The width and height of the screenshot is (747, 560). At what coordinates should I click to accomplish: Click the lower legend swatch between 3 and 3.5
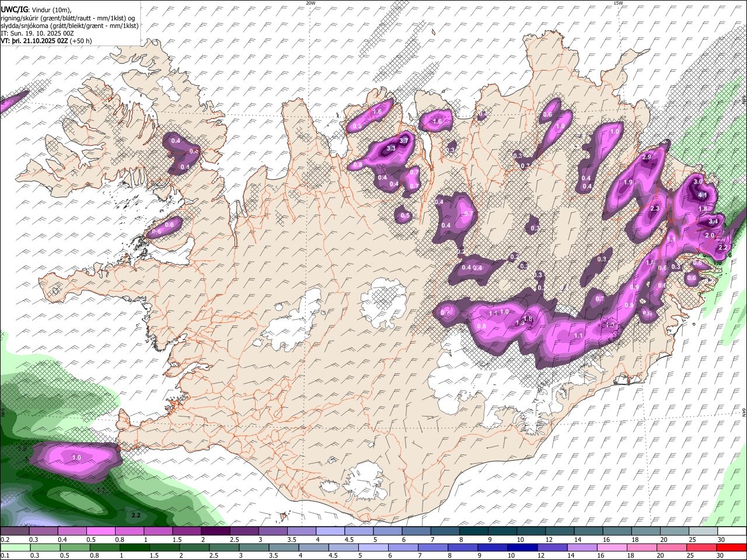pyautogui.click(x=253, y=547)
